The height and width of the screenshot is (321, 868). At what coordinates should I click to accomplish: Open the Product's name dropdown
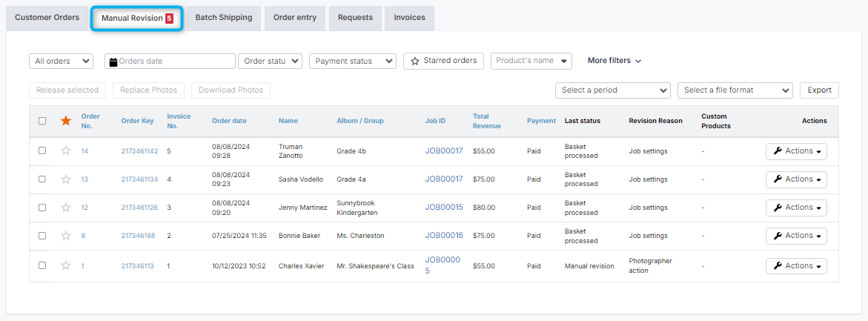pos(531,61)
